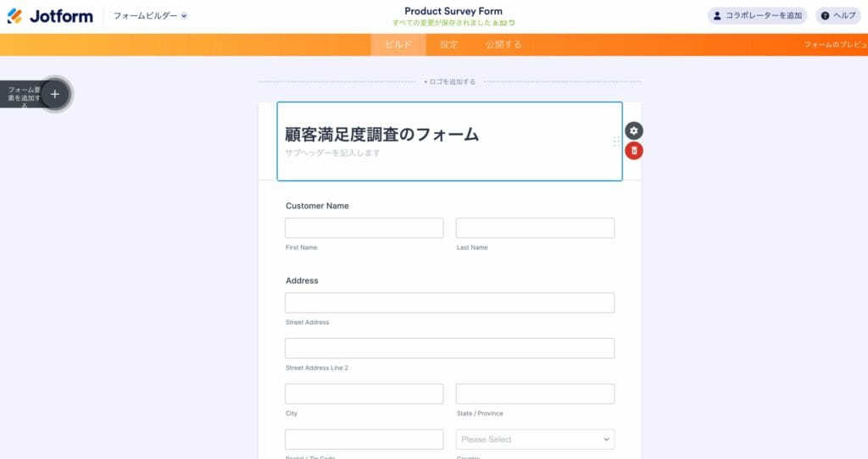This screenshot has width=868, height=459.
Task: Click the revision history icon beside the saved time
Action: [x=512, y=23]
